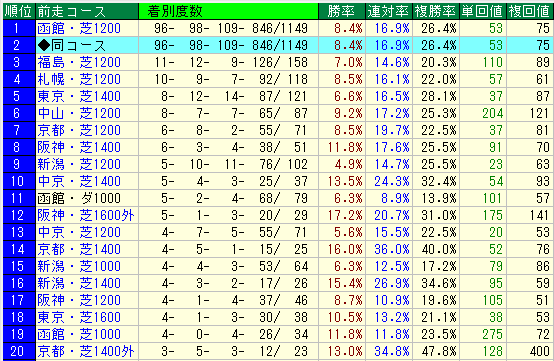The width and height of the screenshot is (554, 361).
Task: Open the 福島・芝1200 course link
Action: 79,62
